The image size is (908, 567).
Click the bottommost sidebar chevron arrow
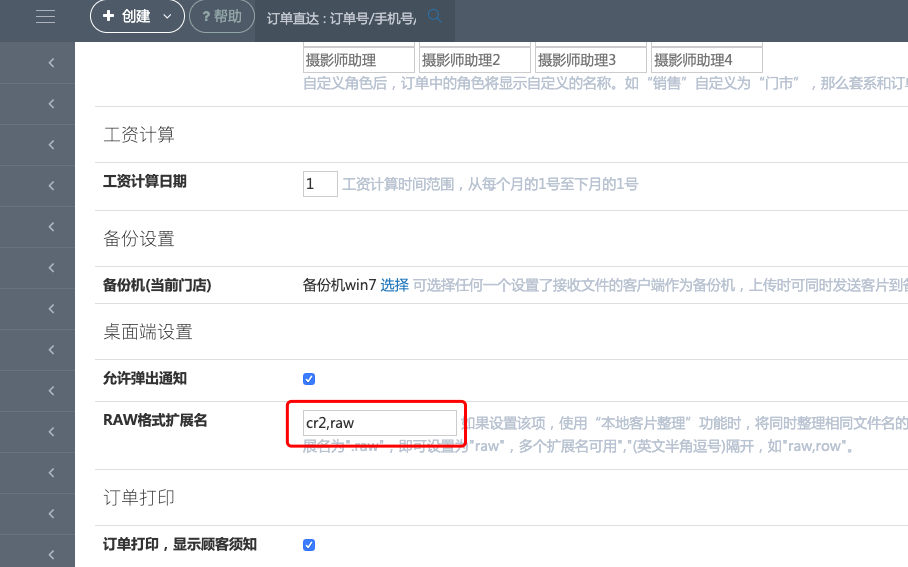point(51,555)
